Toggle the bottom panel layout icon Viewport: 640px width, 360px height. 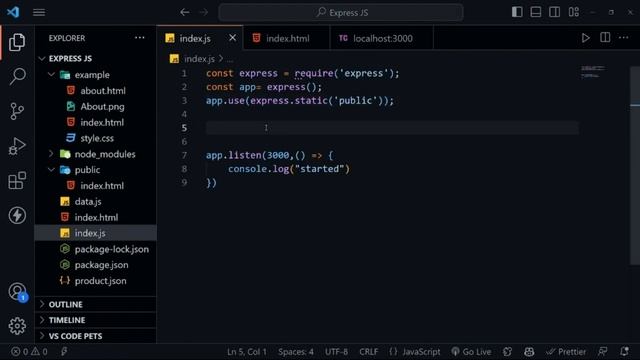click(x=536, y=12)
